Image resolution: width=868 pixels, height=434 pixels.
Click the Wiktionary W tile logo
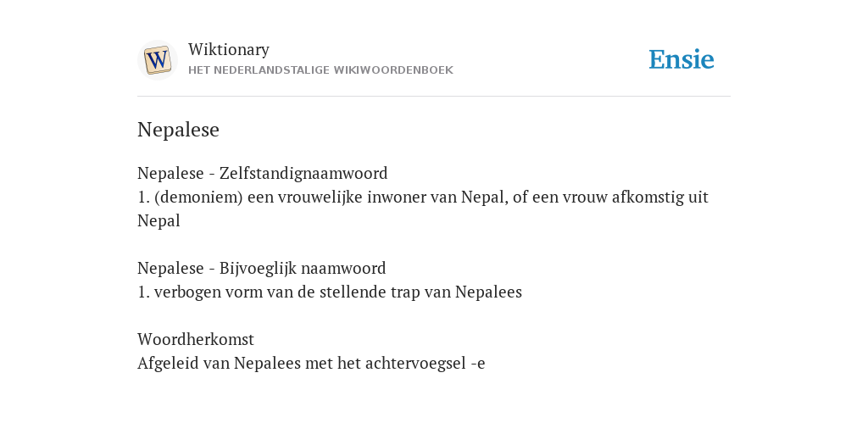tap(157, 60)
